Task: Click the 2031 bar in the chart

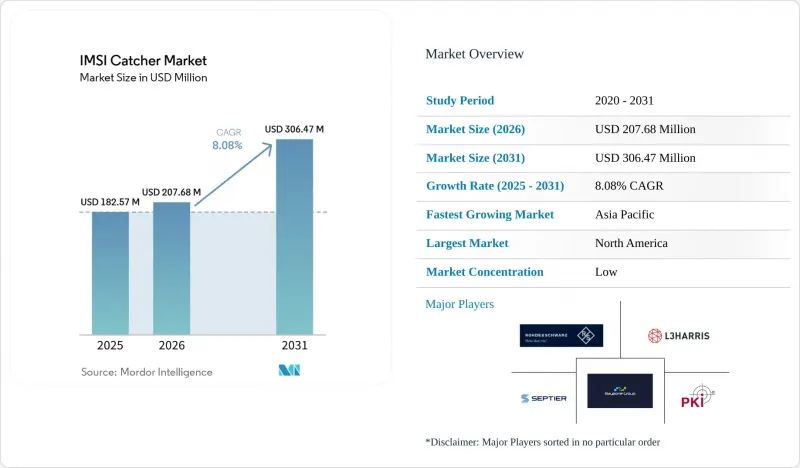Action: tap(294, 237)
